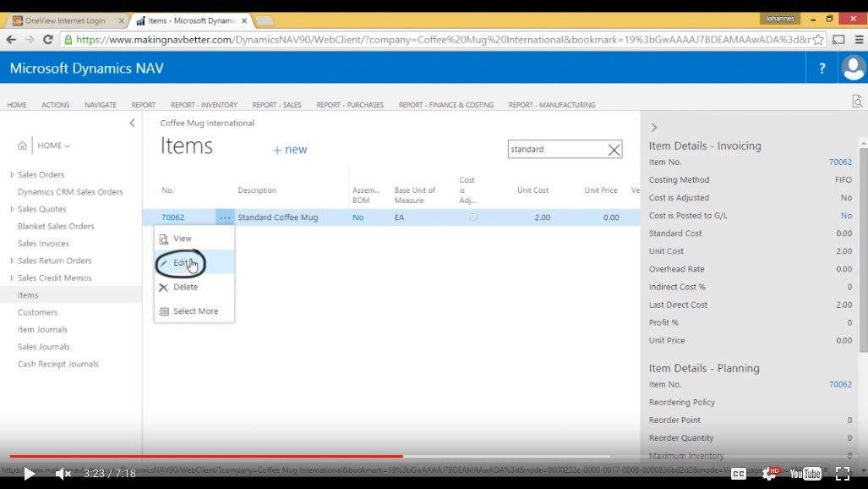Click the browser back arrow

[x=11, y=40]
